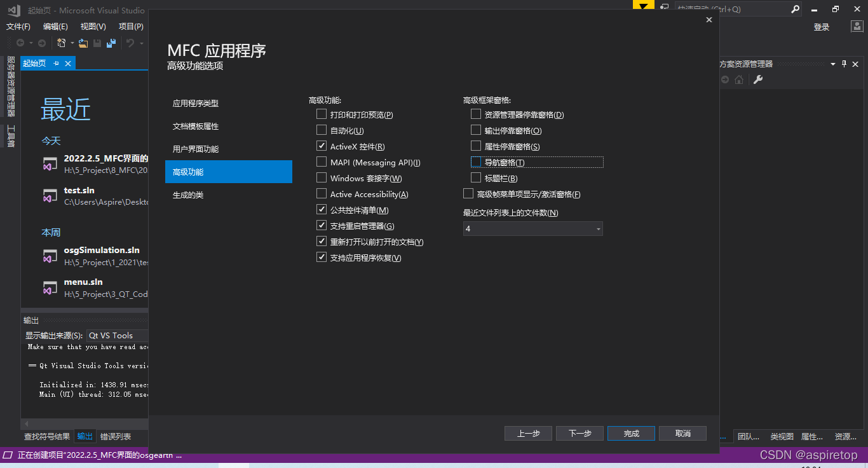The height and width of the screenshot is (468, 868).
Task: Open dropdown arrow next to Undo icon
Action: (141, 43)
